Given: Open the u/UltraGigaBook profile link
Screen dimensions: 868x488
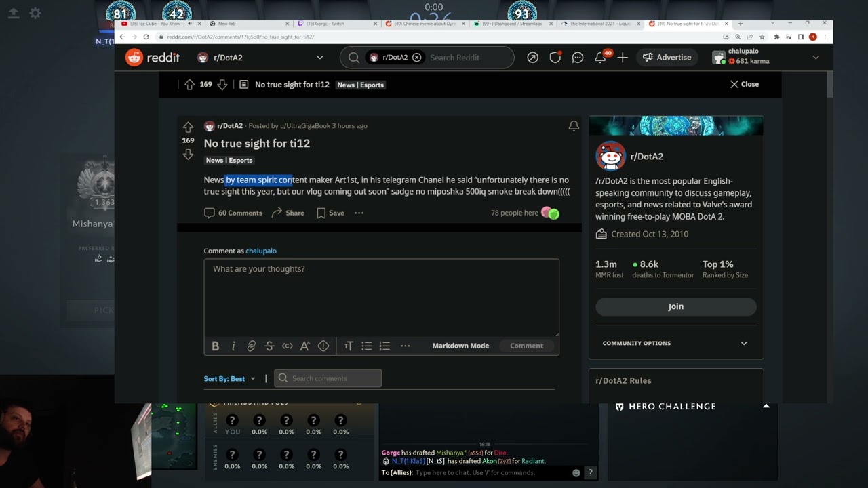Looking at the screenshot, I should click(x=305, y=126).
